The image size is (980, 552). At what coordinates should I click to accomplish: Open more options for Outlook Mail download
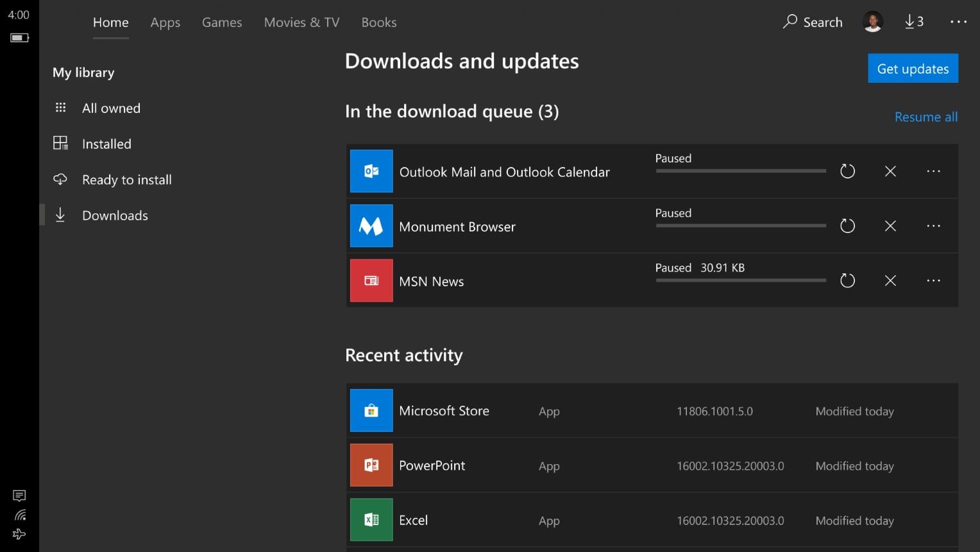tap(933, 171)
